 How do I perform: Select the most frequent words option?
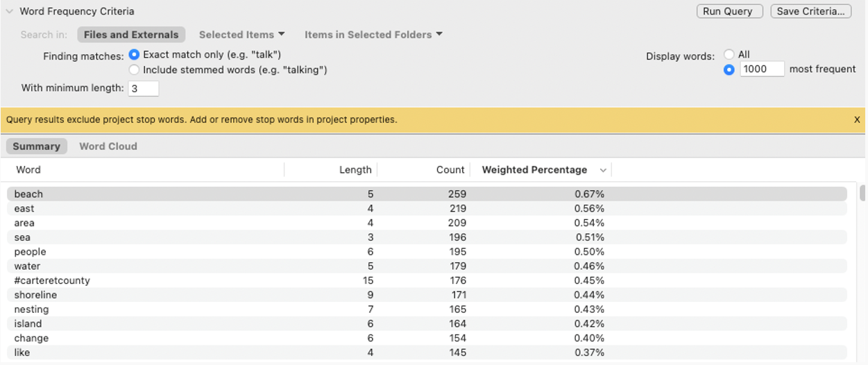pos(729,70)
